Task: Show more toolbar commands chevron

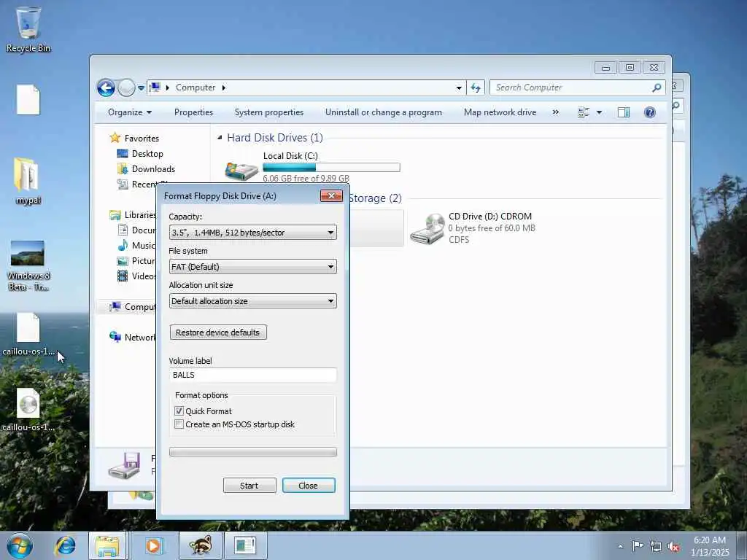Action: click(x=555, y=112)
